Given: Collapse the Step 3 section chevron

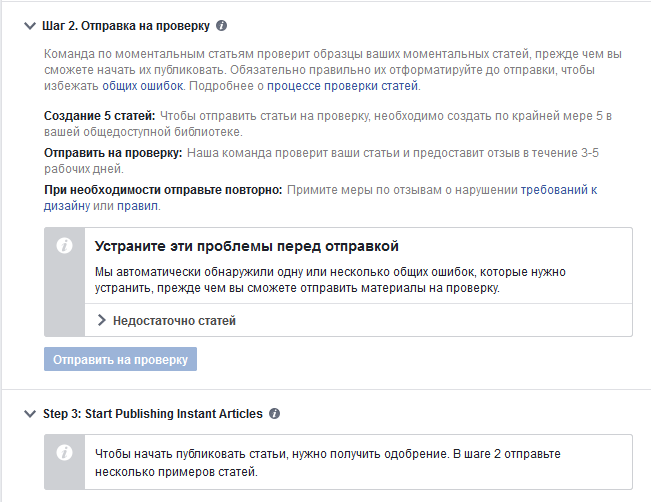Looking at the screenshot, I should click(30, 414).
